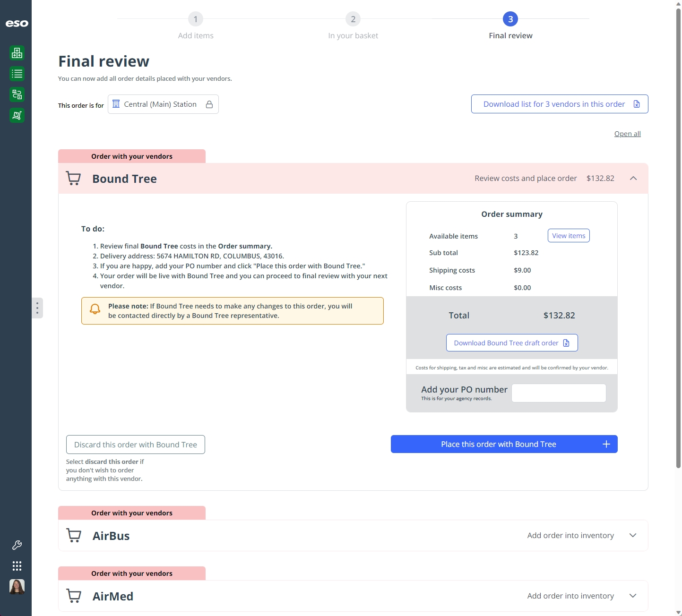Open the apps grid launcher icon
The width and height of the screenshot is (682, 616).
tap(17, 566)
